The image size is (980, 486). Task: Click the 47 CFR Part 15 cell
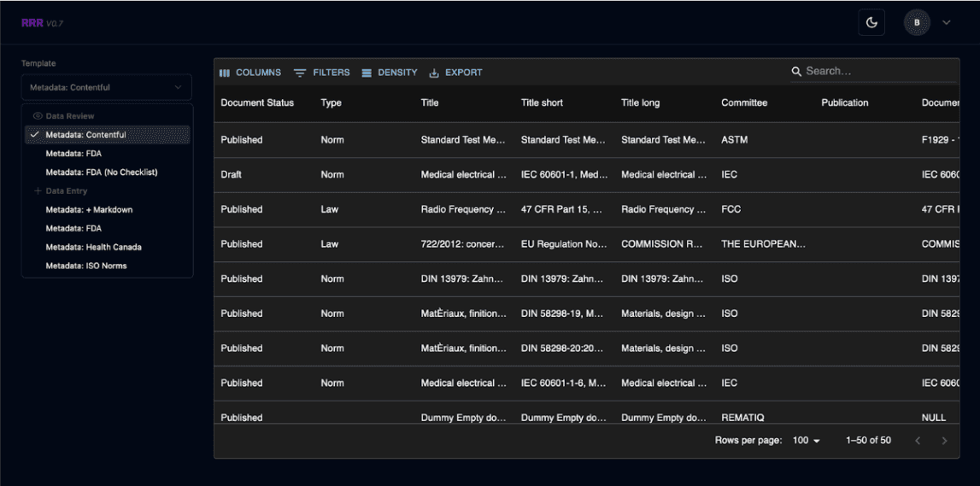(x=565, y=209)
